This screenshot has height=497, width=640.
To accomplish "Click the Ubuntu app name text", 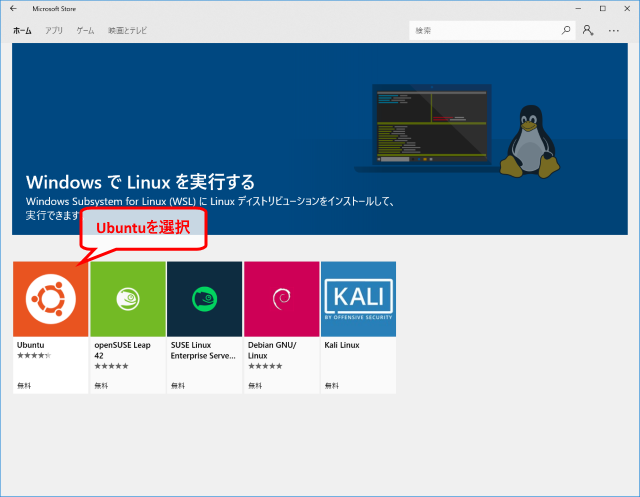I will 31,345.
